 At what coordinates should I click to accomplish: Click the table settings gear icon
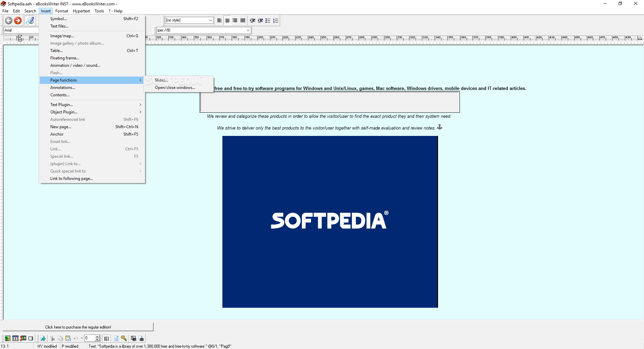pos(133,338)
